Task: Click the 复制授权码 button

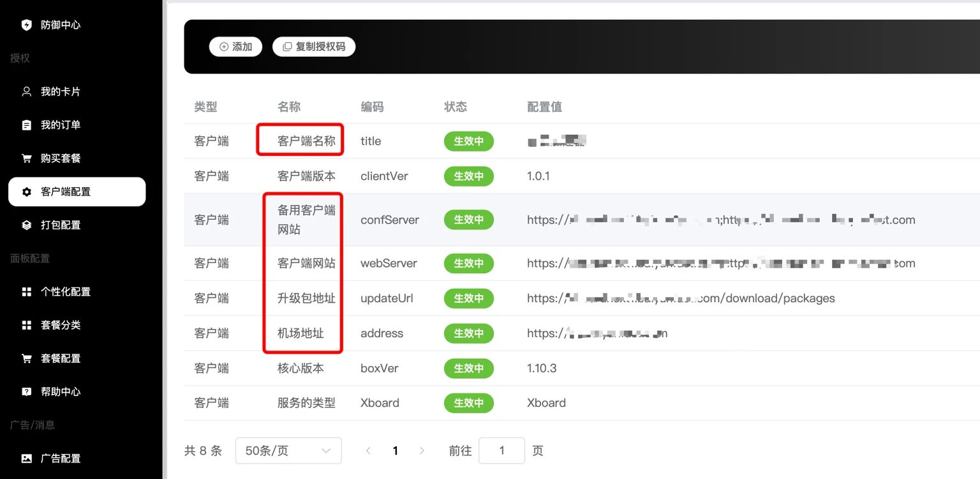Action: click(314, 47)
